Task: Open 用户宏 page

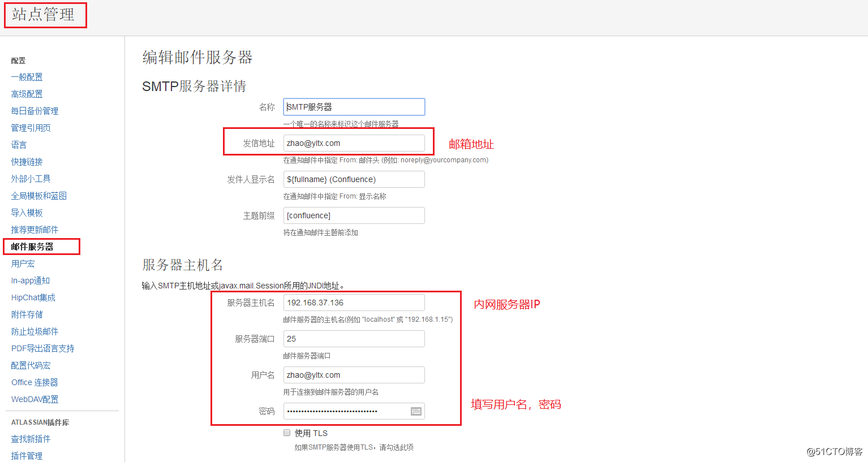Action: pyautogui.click(x=23, y=264)
